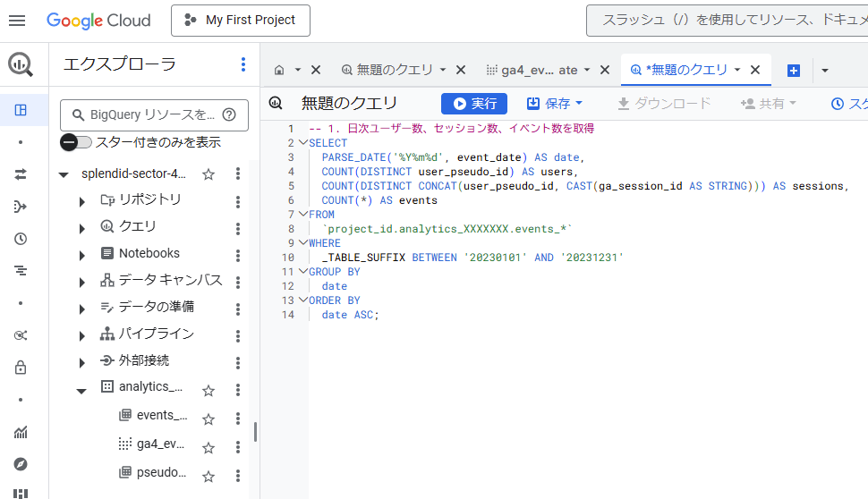868x499 pixels.
Task: Open the main navigation hamburger menu
Action: [17, 21]
